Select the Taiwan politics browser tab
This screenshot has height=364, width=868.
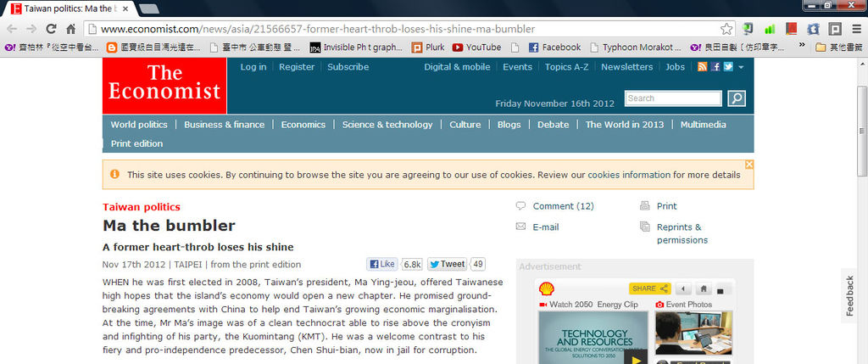click(x=71, y=8)
